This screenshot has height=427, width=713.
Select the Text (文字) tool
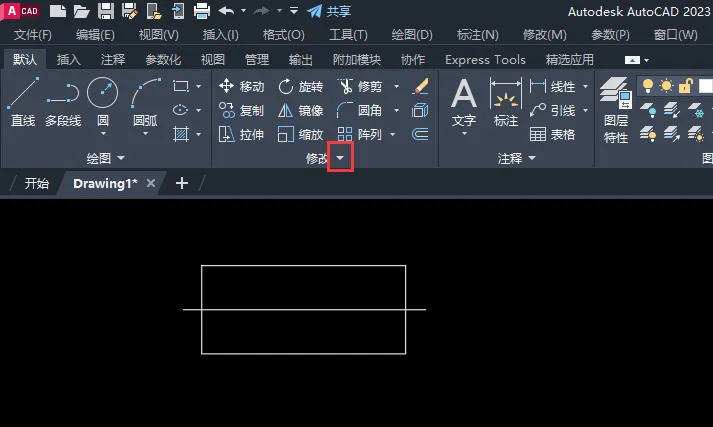click(x=464, y=102)
